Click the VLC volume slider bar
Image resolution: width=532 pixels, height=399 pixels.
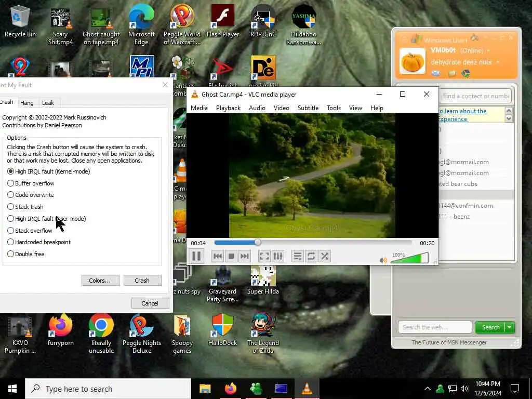click(409, 258)
